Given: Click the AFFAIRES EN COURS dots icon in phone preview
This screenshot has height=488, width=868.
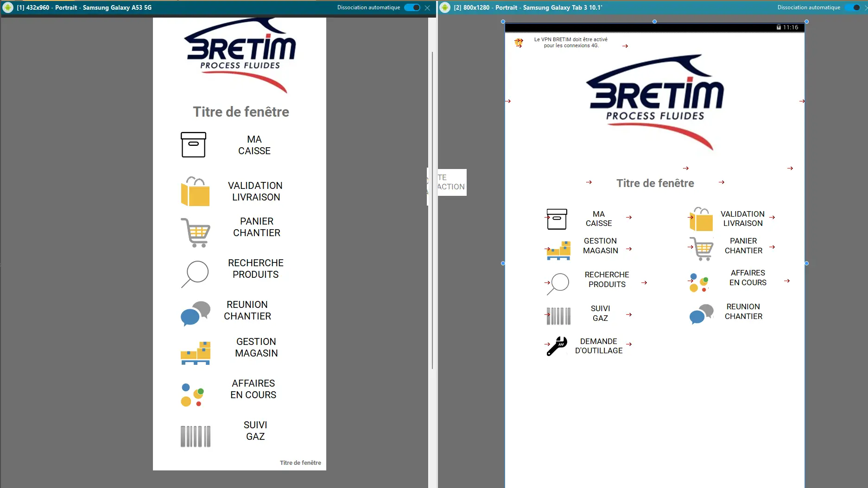Looking at the screenshot, I should 192,395.
